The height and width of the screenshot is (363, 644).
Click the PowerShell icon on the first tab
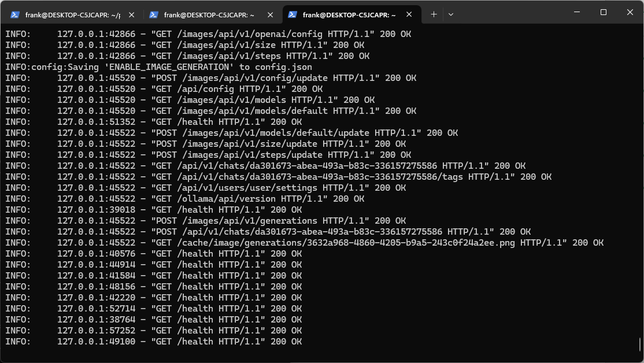pos(16,15)
